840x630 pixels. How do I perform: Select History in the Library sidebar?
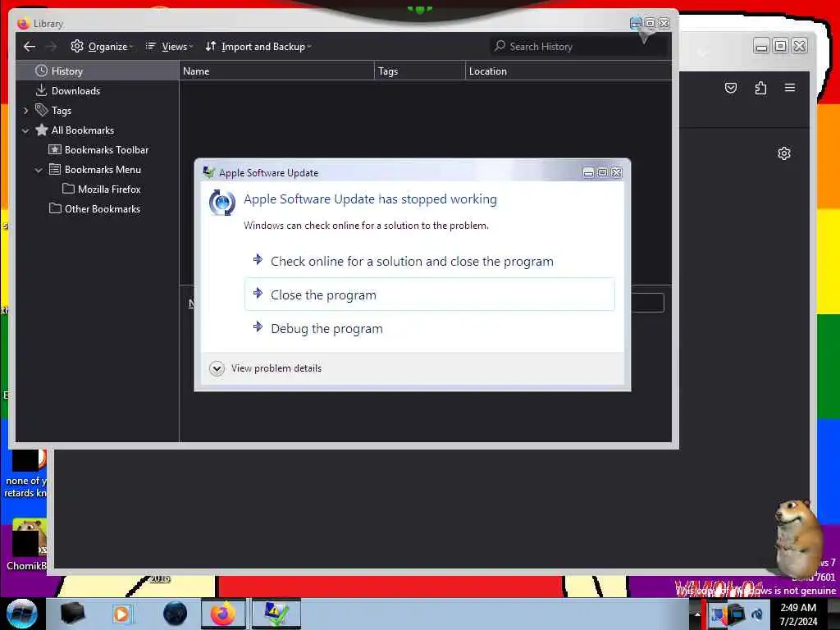click(98, 71)
